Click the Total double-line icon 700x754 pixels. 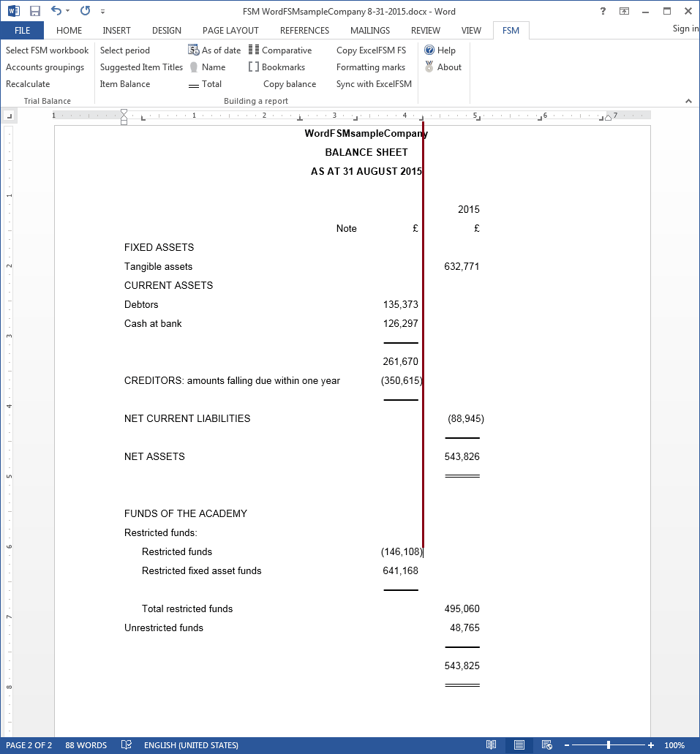(194, 86)
